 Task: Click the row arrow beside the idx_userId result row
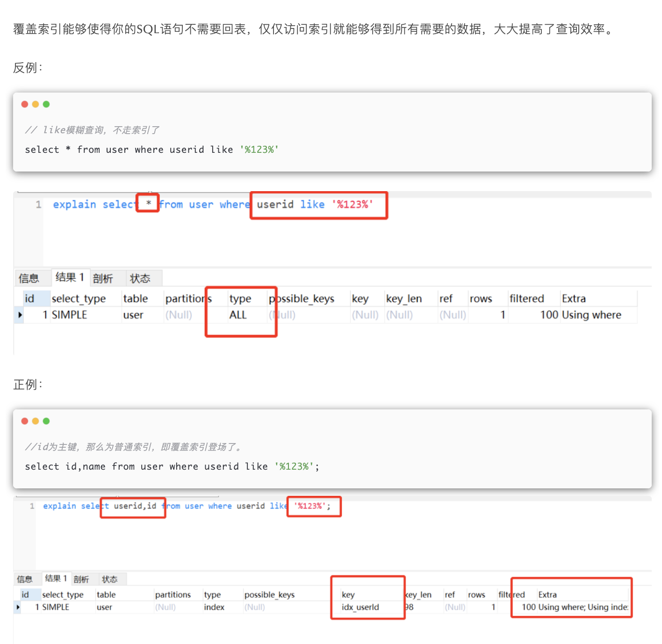(x=18, y=607)
